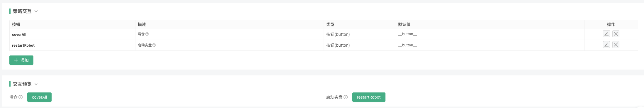This screenshot has height=108, width=644.
Task: Click the 策略交互 section title
Action: tap(22, 11)
